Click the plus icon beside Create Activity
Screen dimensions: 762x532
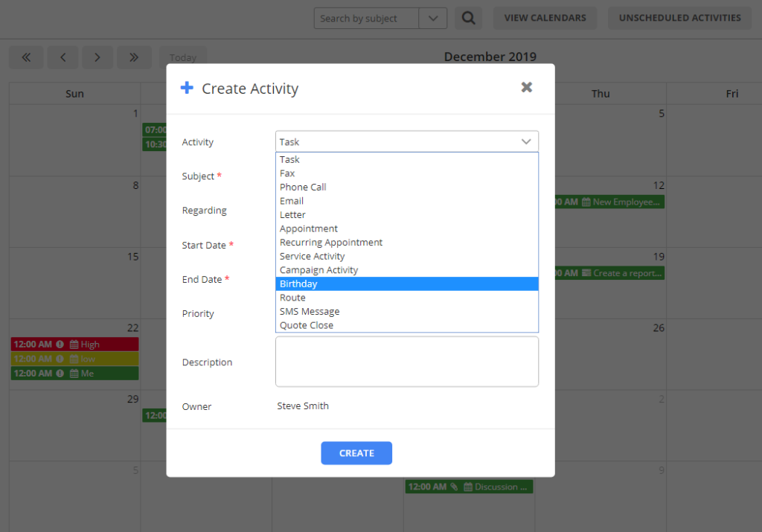185,88
